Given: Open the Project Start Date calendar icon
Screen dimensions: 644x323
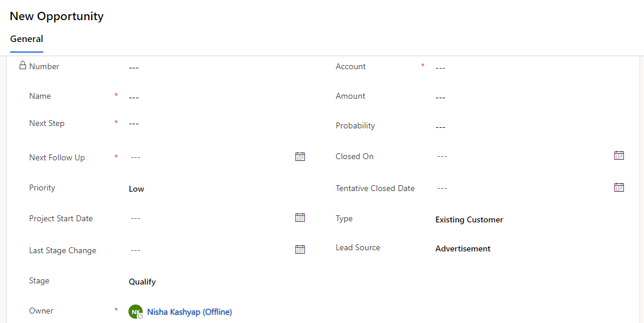Looking at the screenshot, I should click(x=300, y=218).
